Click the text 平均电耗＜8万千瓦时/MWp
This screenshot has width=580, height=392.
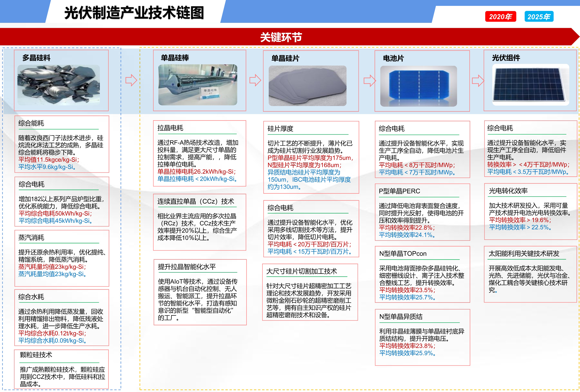tap(417, 165)
